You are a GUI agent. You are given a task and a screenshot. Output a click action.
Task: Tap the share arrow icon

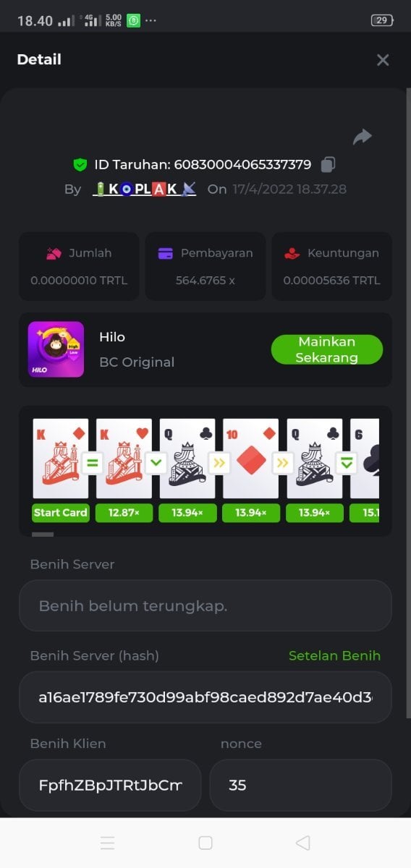(x=362, y=136)
